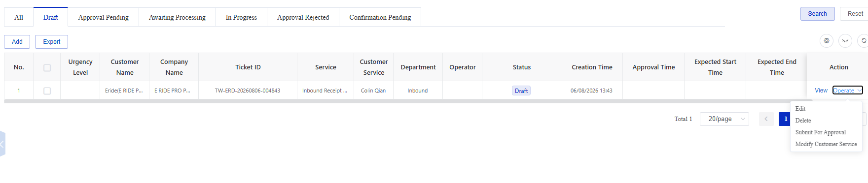Click the Add button
Image resolution: width=868 pixels, height=183 pixels.
point(17,42)
